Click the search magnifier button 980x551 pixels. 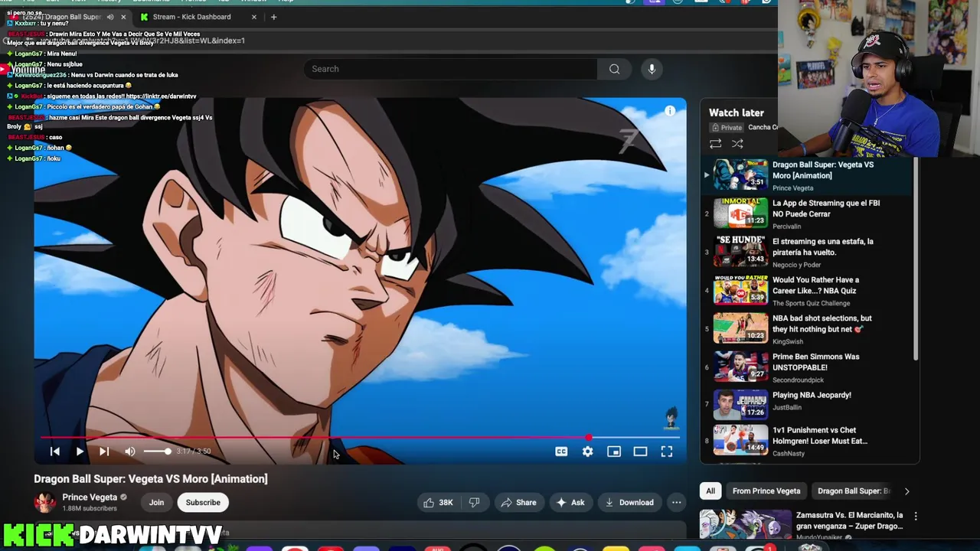tap(614, 69)
